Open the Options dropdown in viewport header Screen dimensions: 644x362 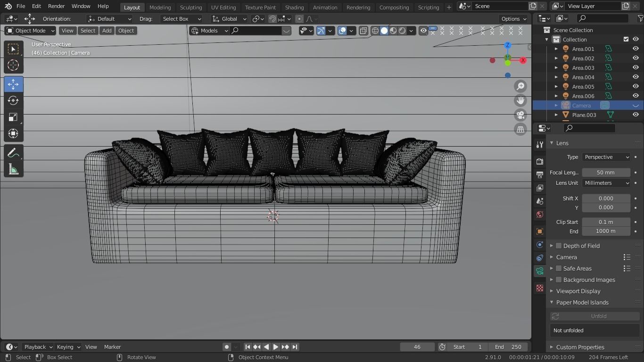click(x=514, y=19)
